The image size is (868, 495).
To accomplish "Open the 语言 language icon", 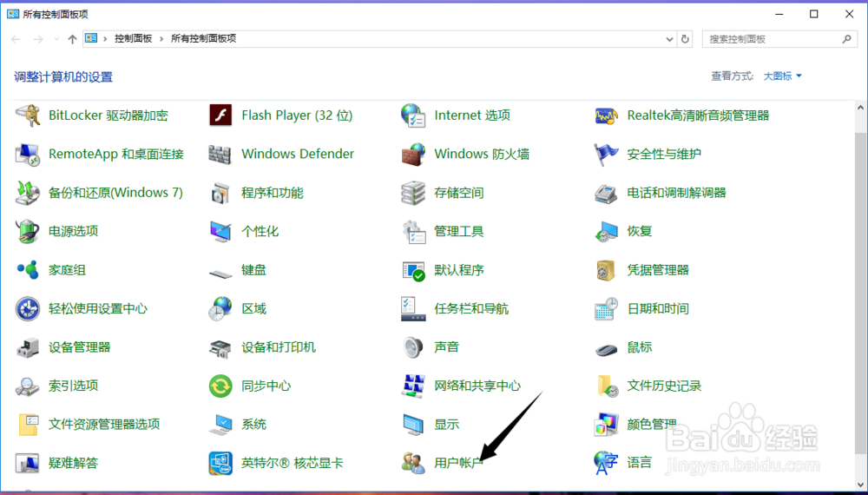I will pos(606,464).
